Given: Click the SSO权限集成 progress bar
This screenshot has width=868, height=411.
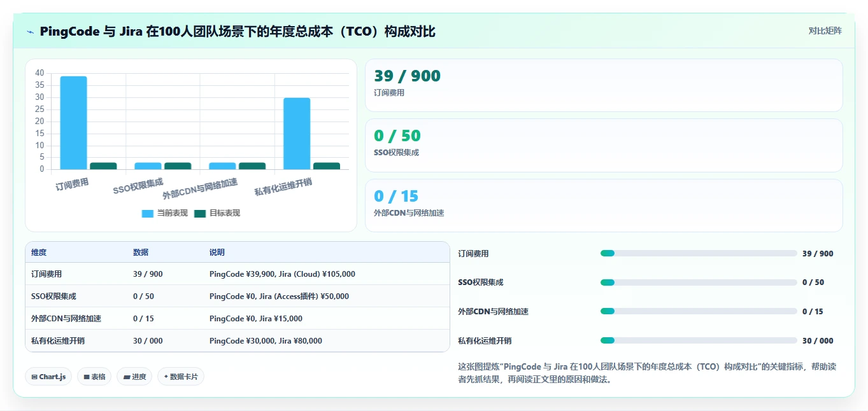Looking at the screenshot, I should 699,282.
